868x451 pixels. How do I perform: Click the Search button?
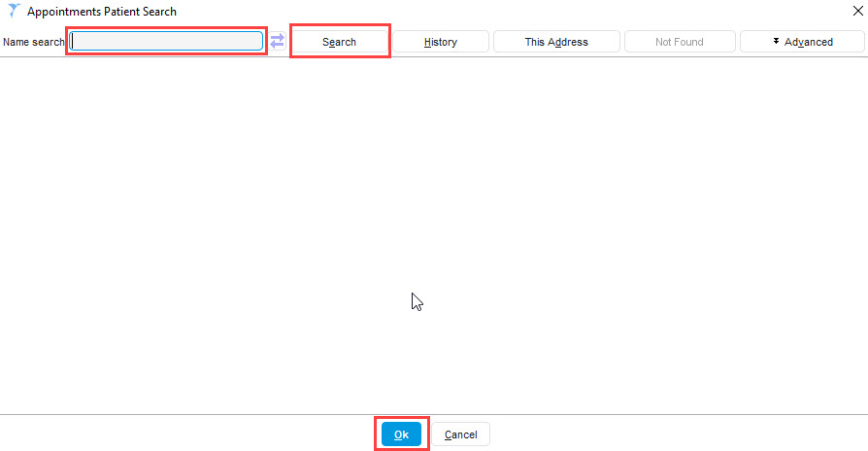[x=340, y=42]
